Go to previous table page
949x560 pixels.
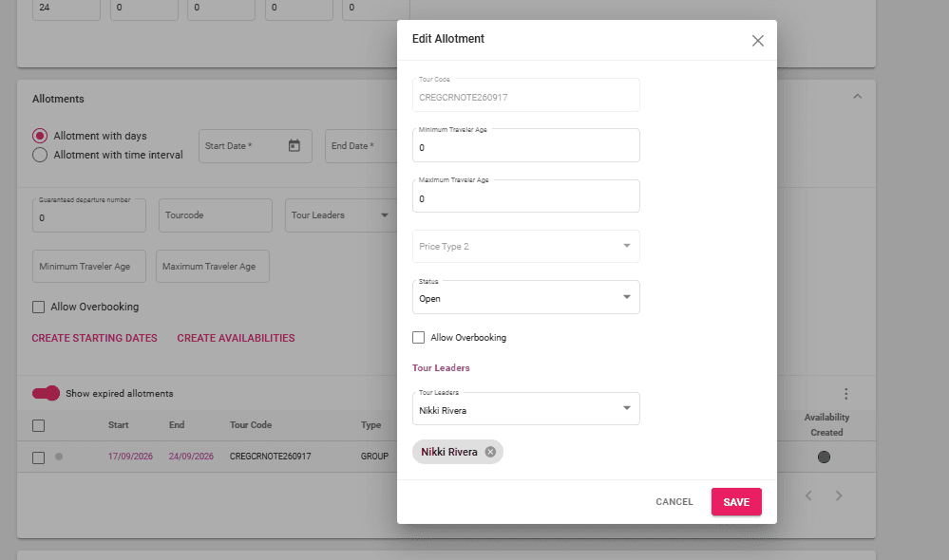pos(807,495)
